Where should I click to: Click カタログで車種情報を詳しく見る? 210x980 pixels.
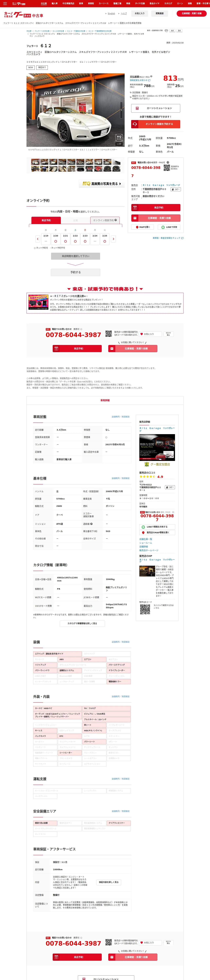pyautogui.click(x=82, y=624)
